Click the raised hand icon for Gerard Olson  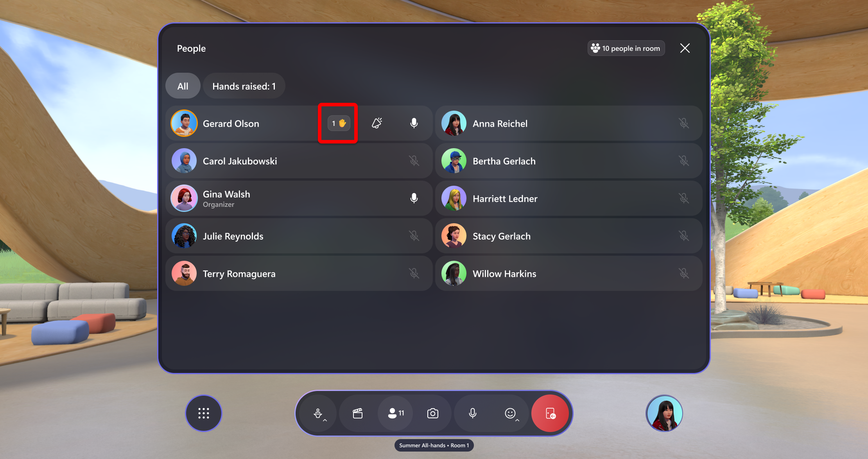339,123
